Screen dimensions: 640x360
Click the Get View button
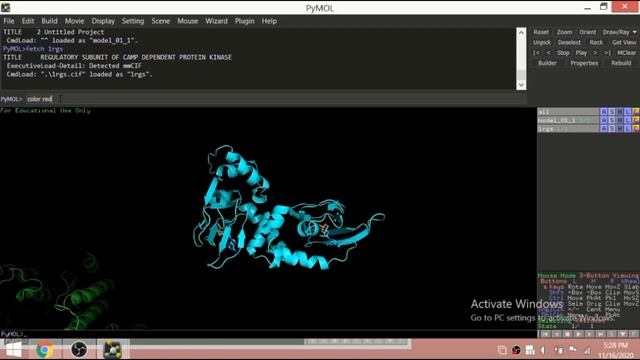coord(624,42)
